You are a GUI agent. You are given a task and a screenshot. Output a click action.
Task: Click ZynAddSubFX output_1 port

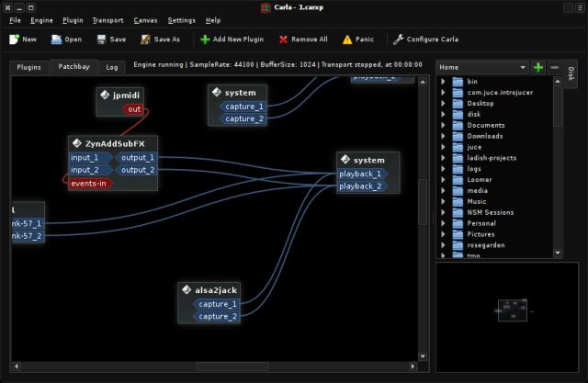tap(136, 158)
